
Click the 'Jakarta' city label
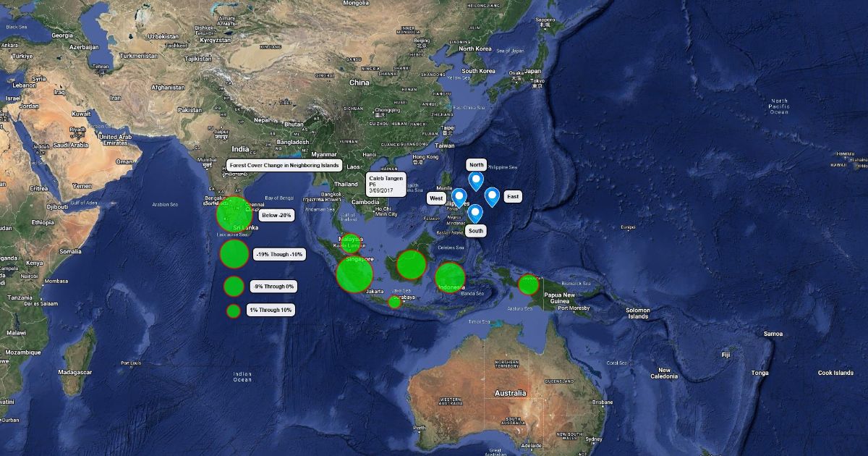375,292
